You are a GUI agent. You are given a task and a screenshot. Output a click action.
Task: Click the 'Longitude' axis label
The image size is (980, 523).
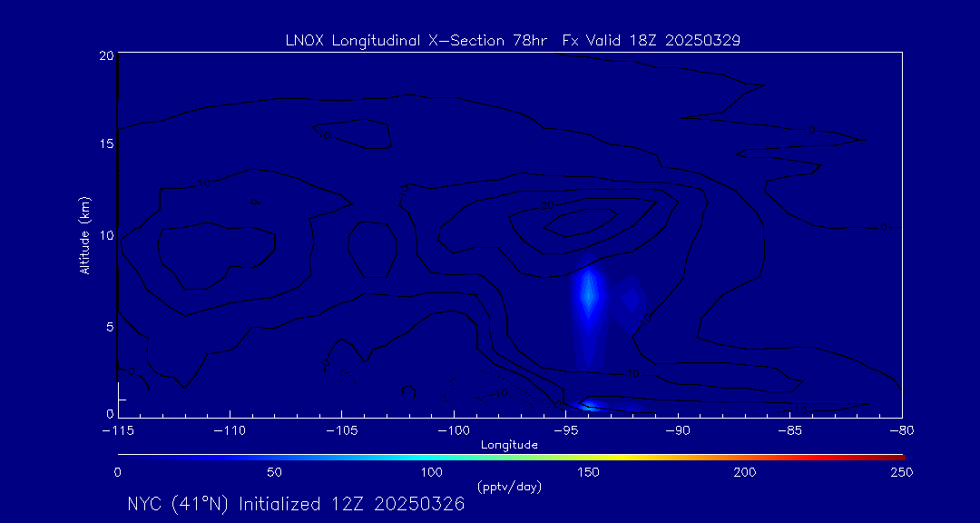[509, 446]
